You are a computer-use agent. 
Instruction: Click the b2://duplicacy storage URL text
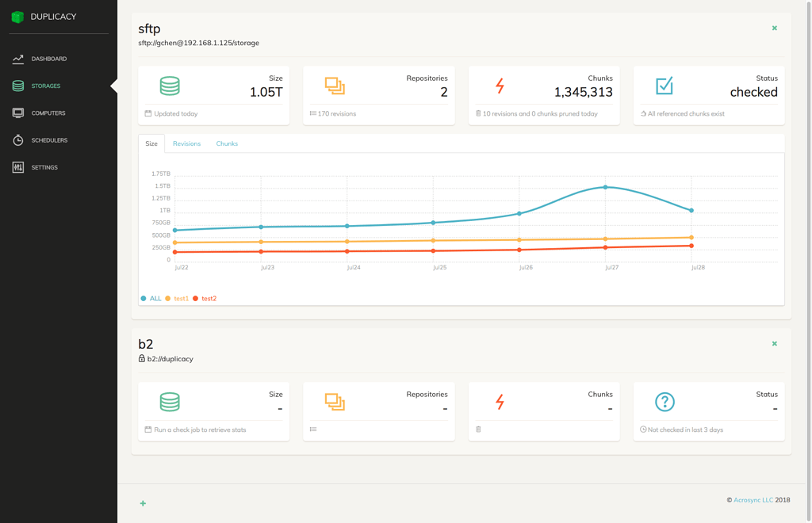coord(170,358)
